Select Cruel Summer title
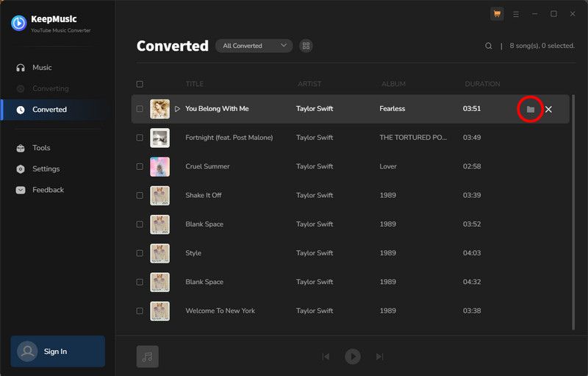This screenshot has height=376, width=588. click(207, 166)
